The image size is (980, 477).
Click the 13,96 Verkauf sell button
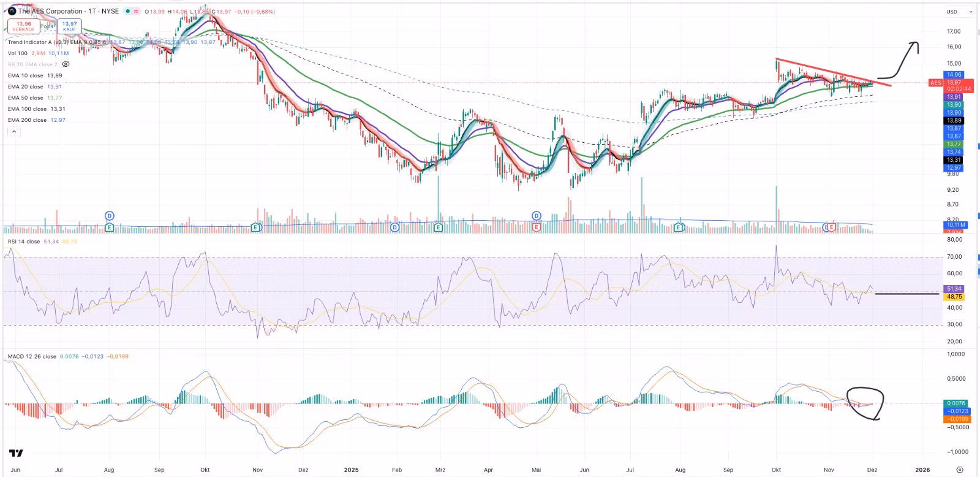coord(24,26)
